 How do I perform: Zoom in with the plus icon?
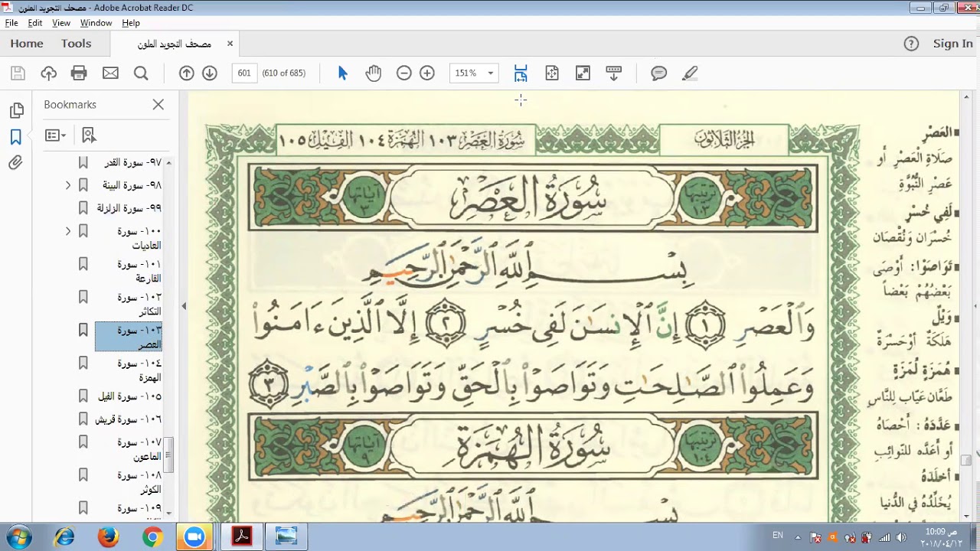(427, 73)
